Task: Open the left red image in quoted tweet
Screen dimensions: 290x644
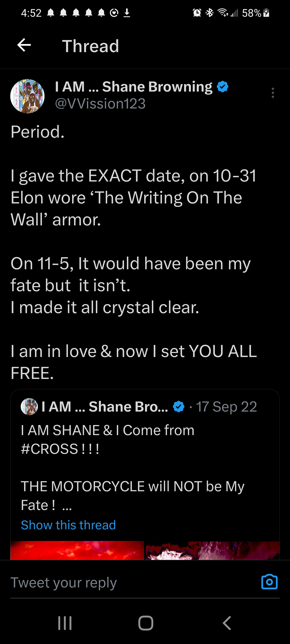Action: pos(77,550)
